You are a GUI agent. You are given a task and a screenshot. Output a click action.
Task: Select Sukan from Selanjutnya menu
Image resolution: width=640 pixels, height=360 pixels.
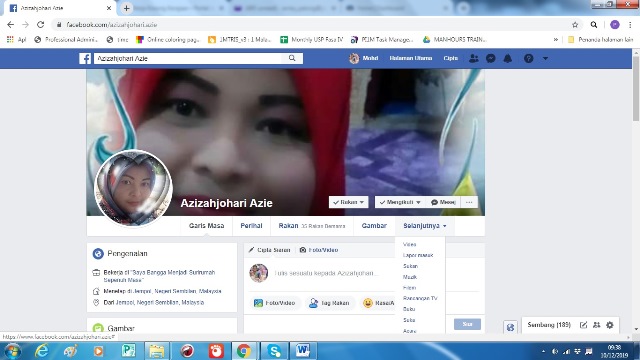tap(410, 266)
